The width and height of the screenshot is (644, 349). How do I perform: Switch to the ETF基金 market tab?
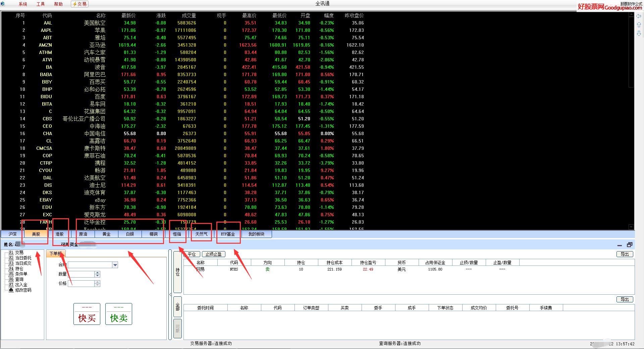[x=228, y=234]
